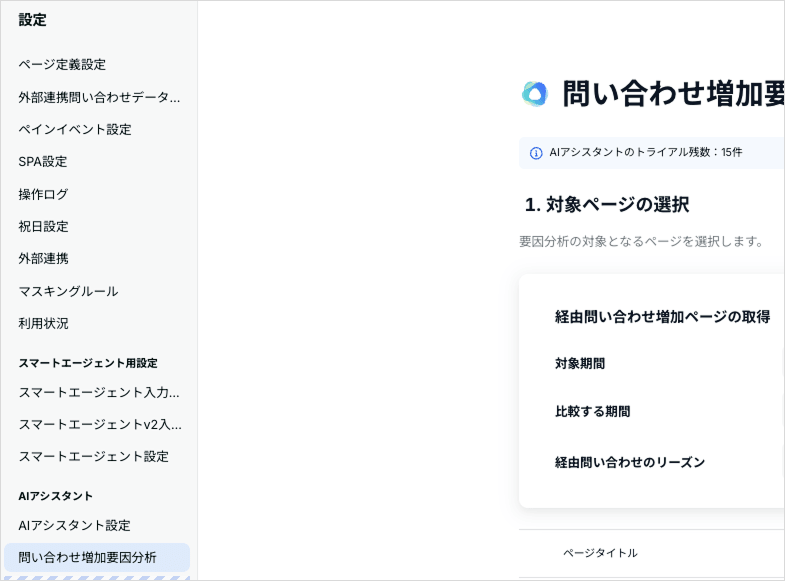Open 操作ログ page
This screenshot has height=581, width=785.
coord(43,194)
